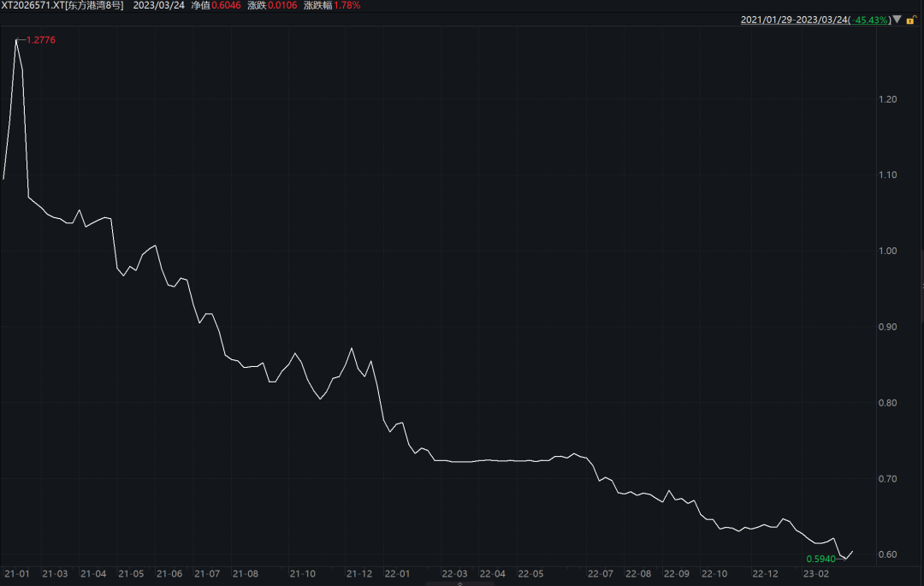Click the peak value label 1.2776
924x586 pixels.
[x=41, y=40]
